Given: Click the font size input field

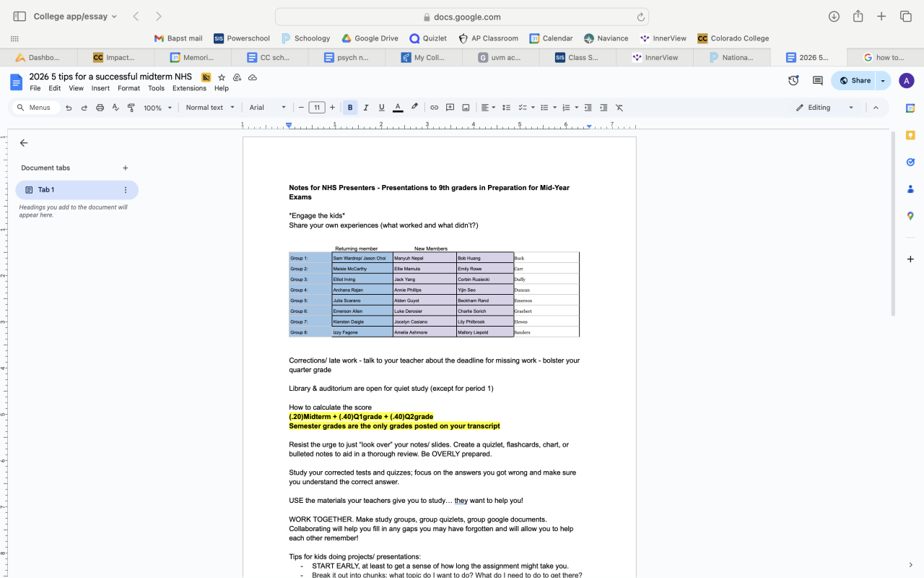Looking at the screenshot, I should pyautogui.click(x=317, y=108).
